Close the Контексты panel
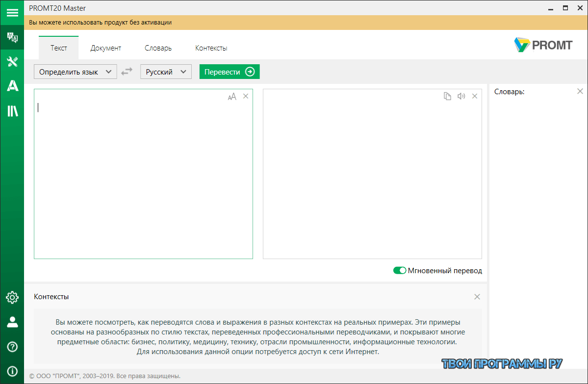The image size is (588, 384). [x=477, y=297]
